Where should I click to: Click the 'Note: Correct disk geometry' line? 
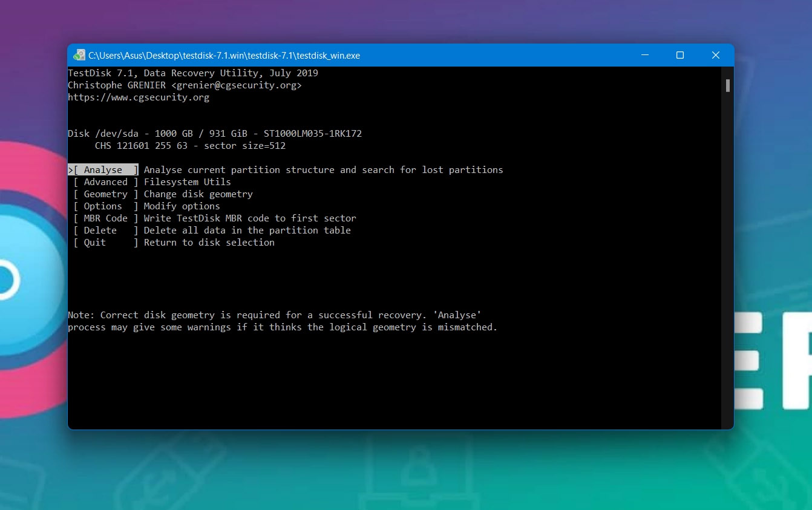[x=275, y=315]
